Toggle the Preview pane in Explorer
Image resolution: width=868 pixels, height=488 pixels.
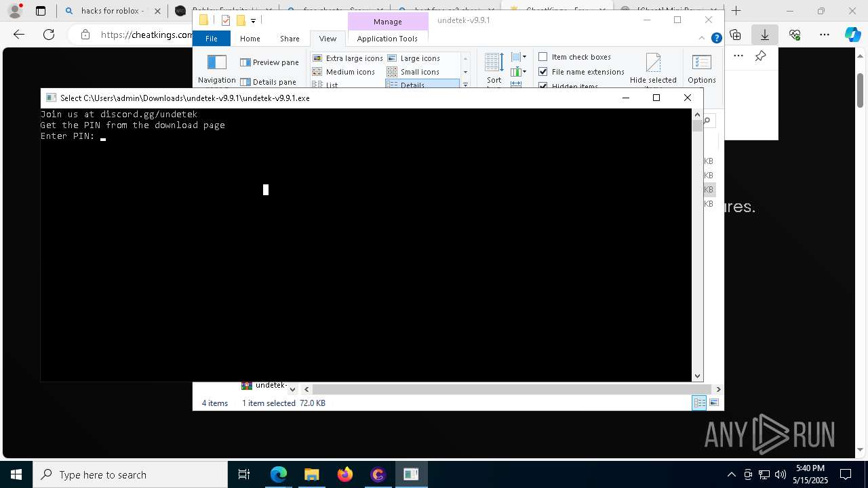pyautogui.click(x=269, y=62)
